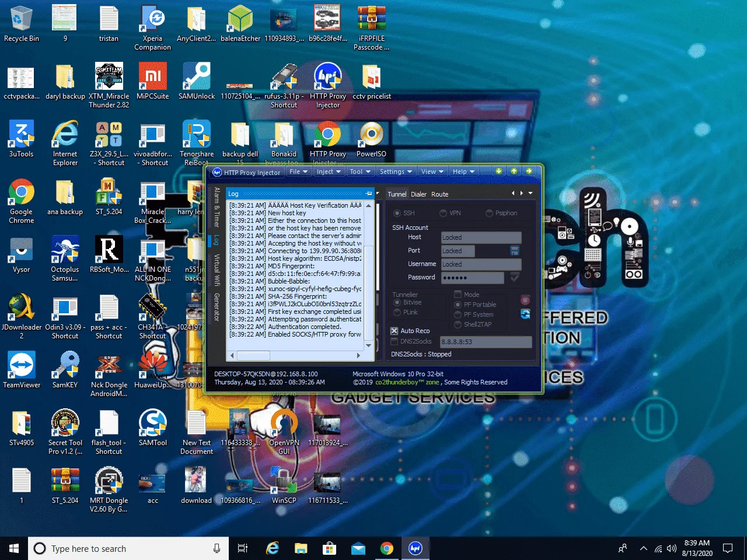This screenshot has height=560, width=747.
Task: Select the PowerISO desktop icon
Action: coord(372,139)
